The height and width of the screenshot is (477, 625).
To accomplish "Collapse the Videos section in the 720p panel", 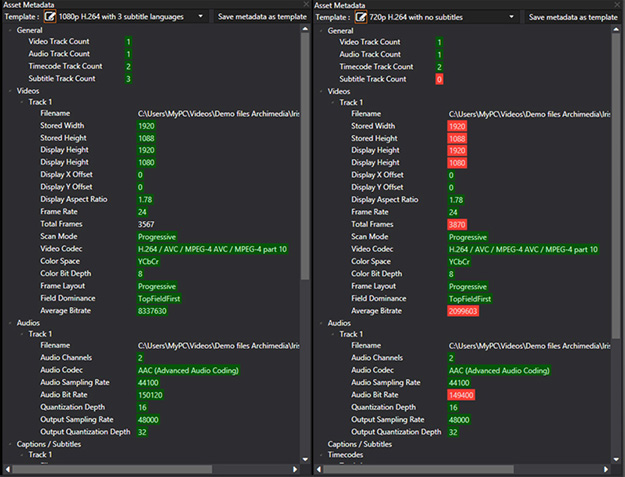I will [x=320, y=91].
